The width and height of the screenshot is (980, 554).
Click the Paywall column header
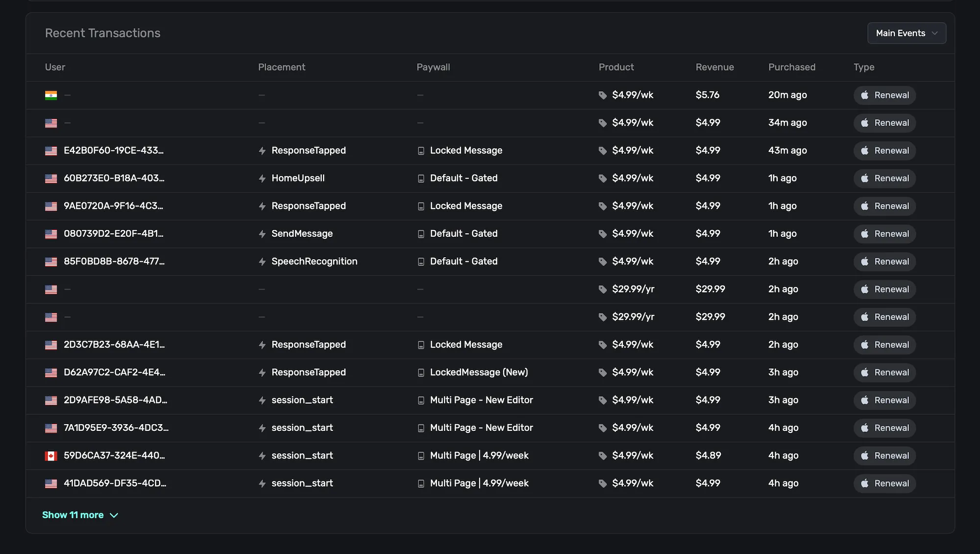tap(433, 67)
